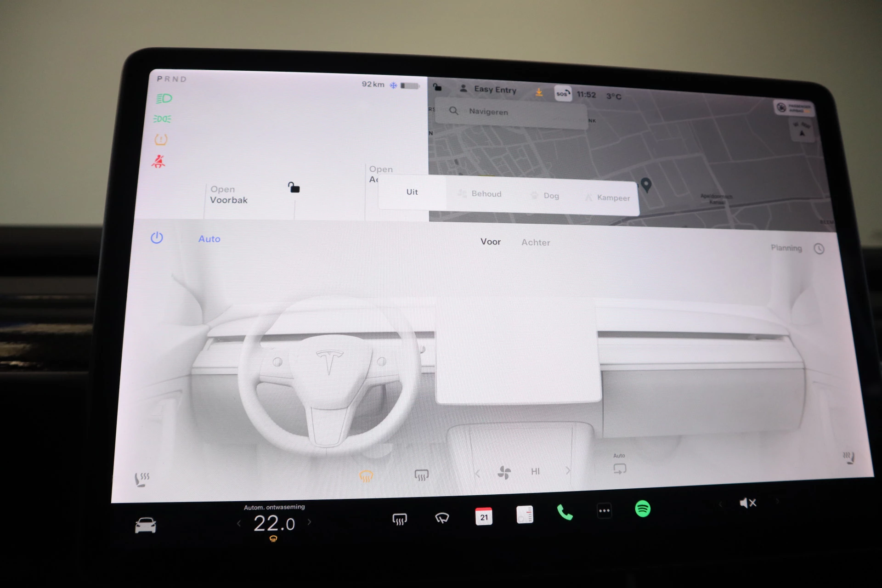Tap the 92 km range readout
The image size is (882, 588).
373,84
